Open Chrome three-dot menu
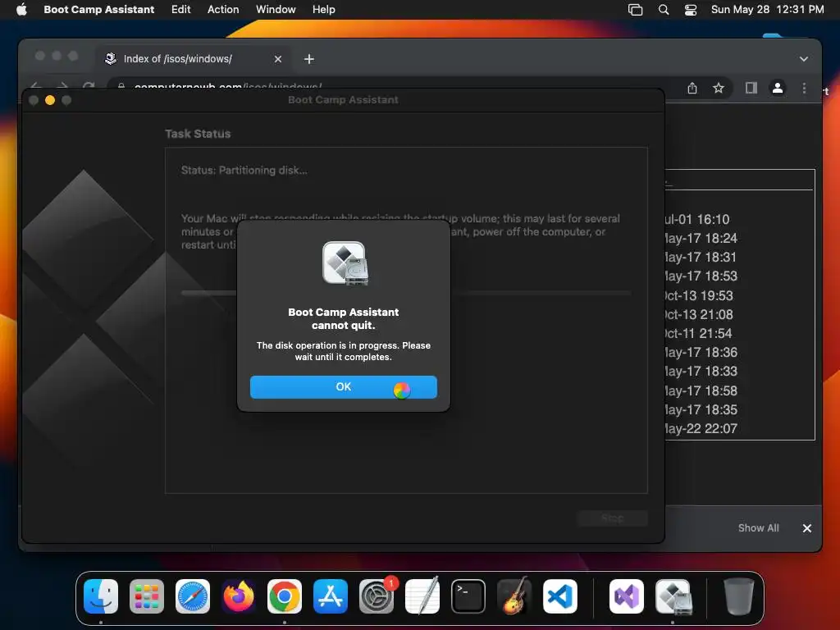 point(804,88)
